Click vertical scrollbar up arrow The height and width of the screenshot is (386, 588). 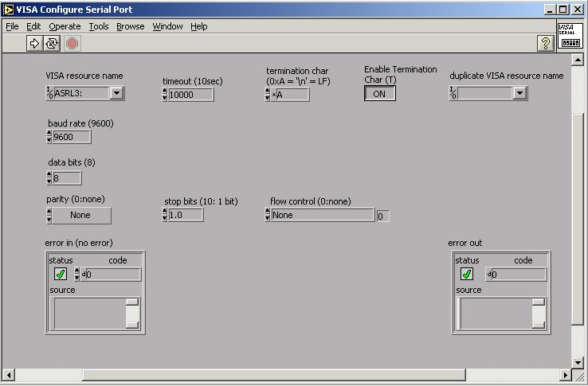click(x=578, y=60)
